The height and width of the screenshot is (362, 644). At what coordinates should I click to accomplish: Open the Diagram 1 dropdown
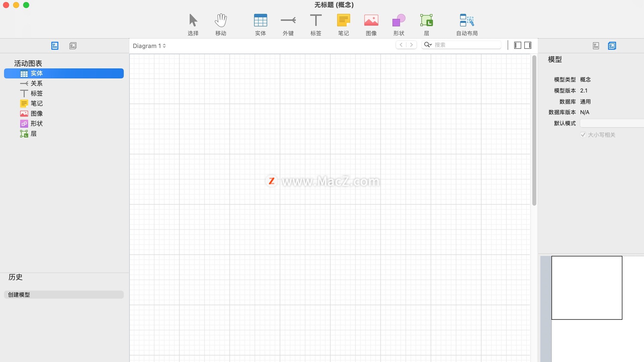pos(149,46)
